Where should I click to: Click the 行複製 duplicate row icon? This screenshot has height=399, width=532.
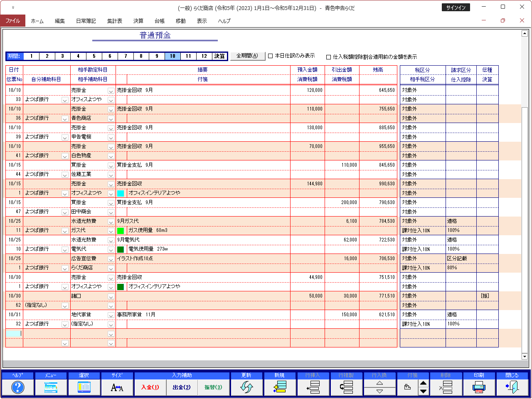[346, 387]
